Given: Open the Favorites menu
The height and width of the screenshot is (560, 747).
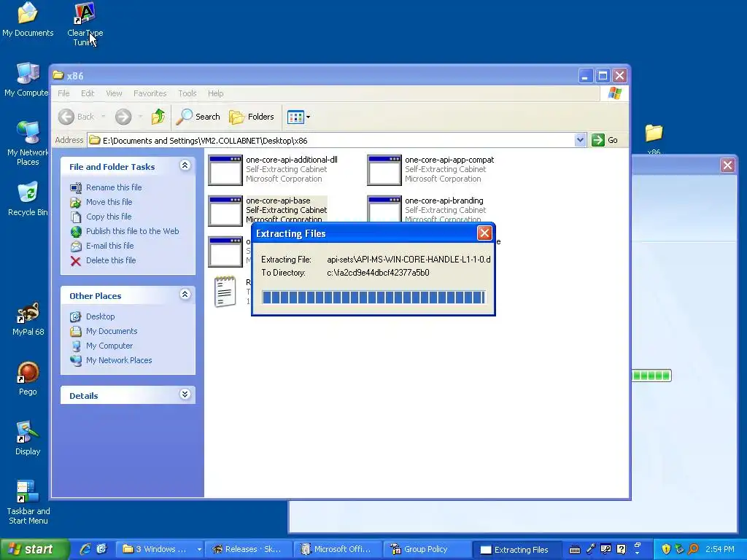Looking at the screenshot, I should 150,93.
